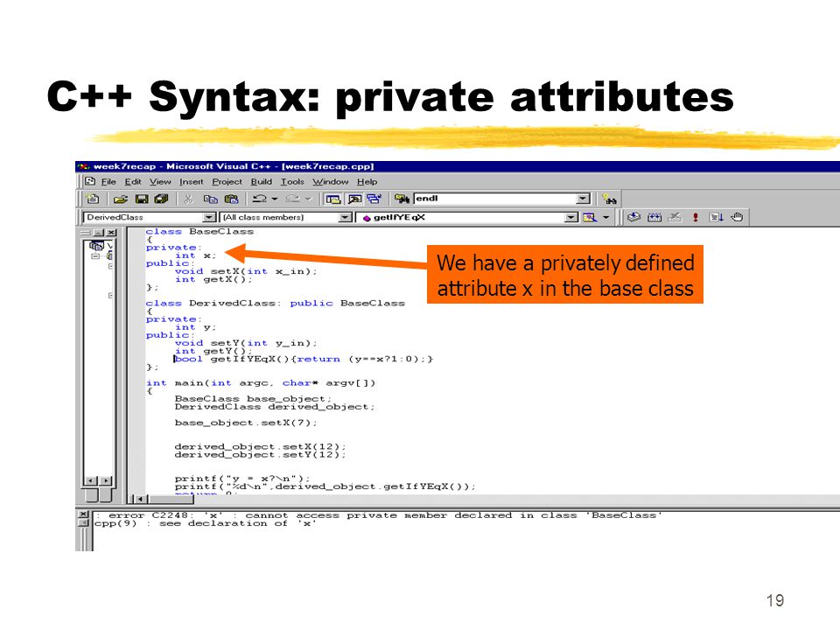Click the 'class DerivedClass: public BaseClass' line
840x630 pixels.
tap(276, 304)
